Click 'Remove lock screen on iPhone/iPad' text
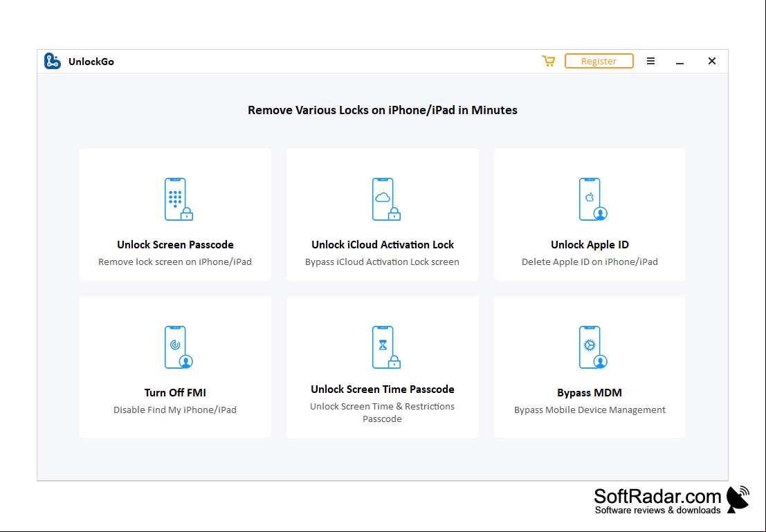The image size is (766, 532). (175, 262)
